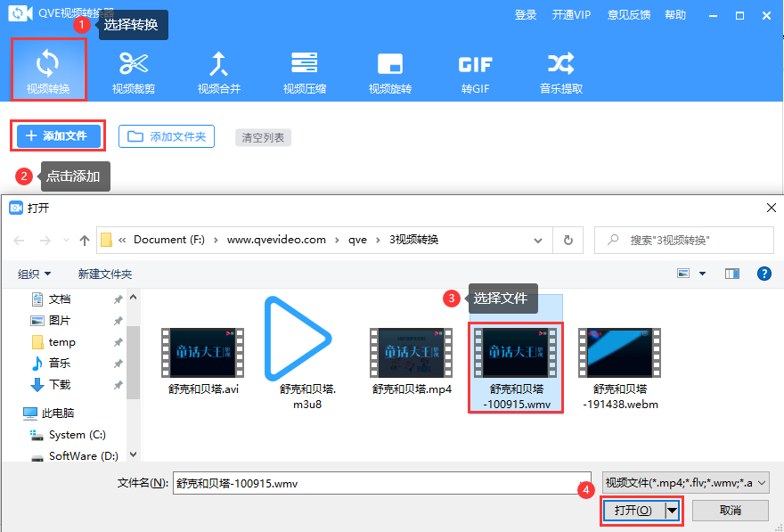
Task: Change the view mode icon
Action: click(x=683, y=274)
